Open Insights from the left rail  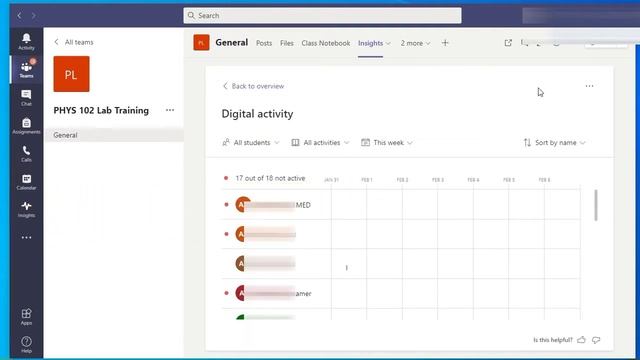click(x=26, y=209)
